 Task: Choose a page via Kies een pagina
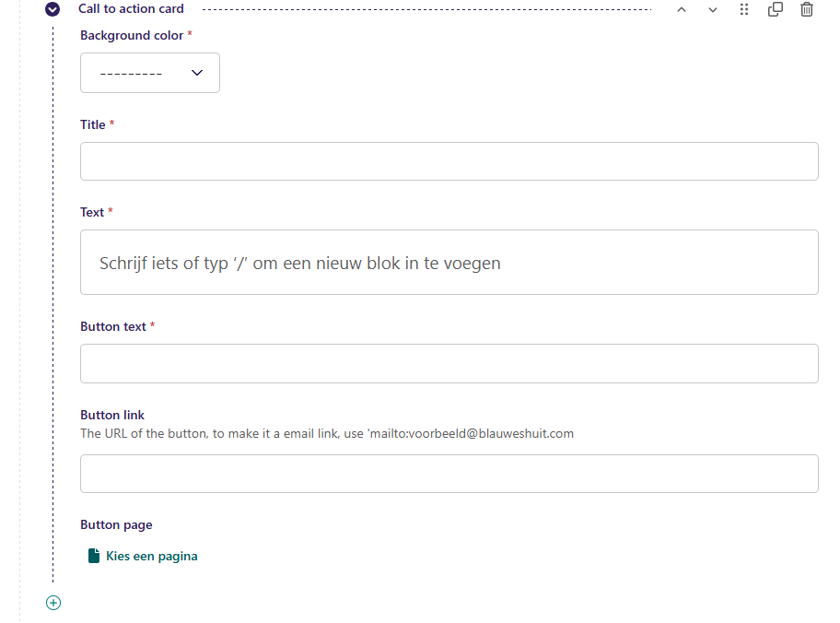pos(151,556)
